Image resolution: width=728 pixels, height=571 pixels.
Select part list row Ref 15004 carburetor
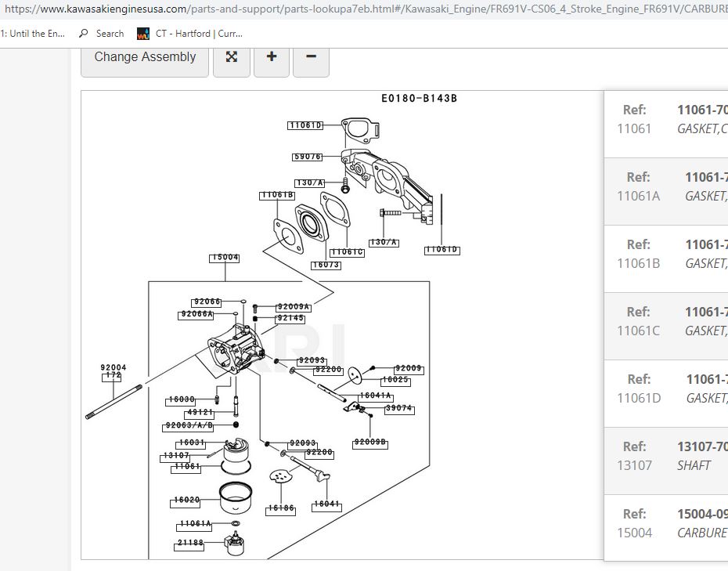[x=666, y=528]
